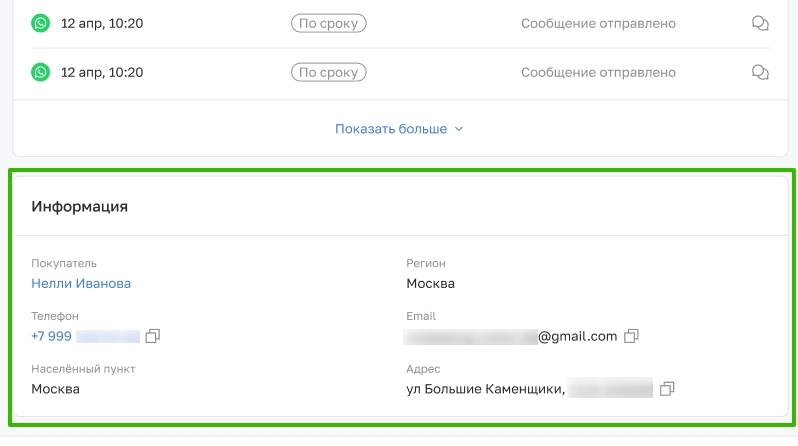
Task: Open chat icon in the second message row
Action: tap(760, 72)
